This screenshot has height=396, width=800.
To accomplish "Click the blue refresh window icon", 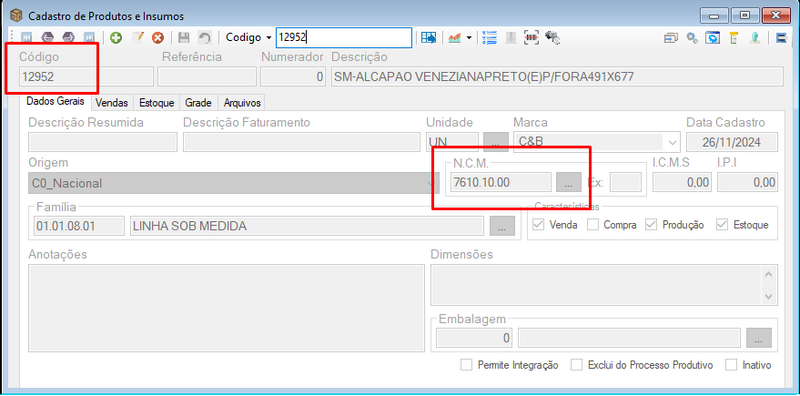I will point(713,38).
